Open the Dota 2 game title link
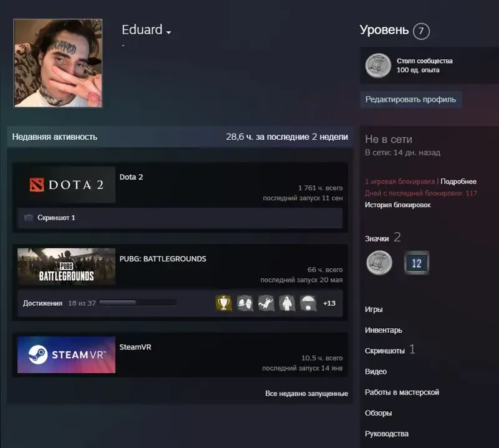499x448 pixels. [x=131, y=177]
